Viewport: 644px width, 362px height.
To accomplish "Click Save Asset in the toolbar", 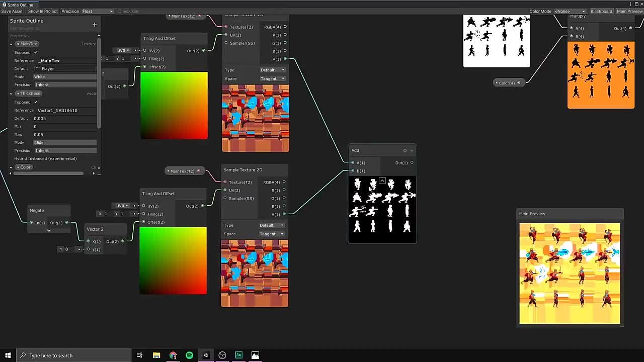I will pyautogui.click(x=12, y=11).
